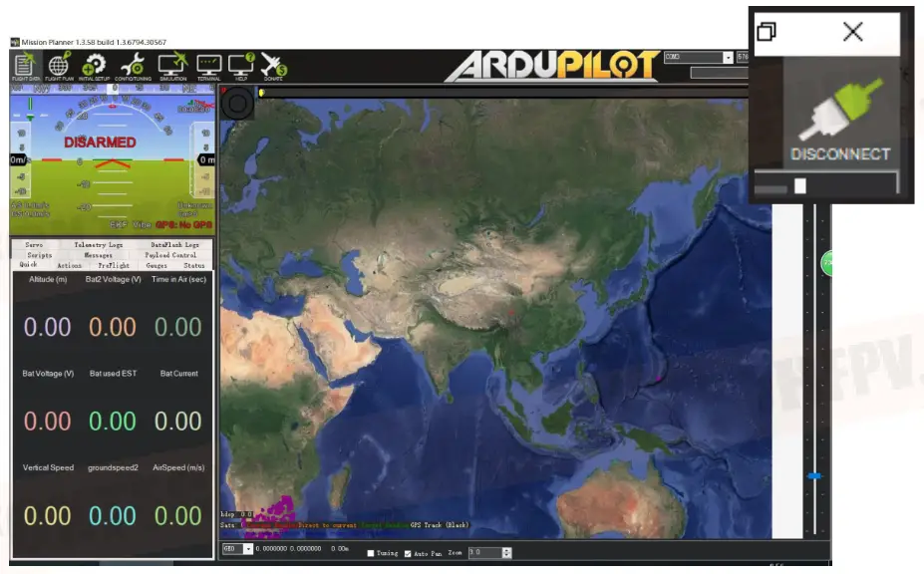
Task: Open the Flight Plan globe icon
Action: 60,67
